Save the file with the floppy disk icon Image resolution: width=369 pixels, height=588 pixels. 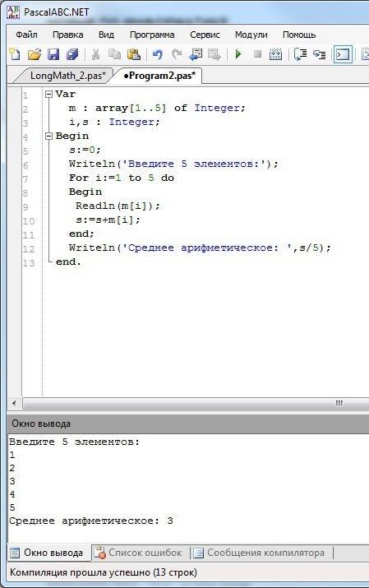point(53,54)
